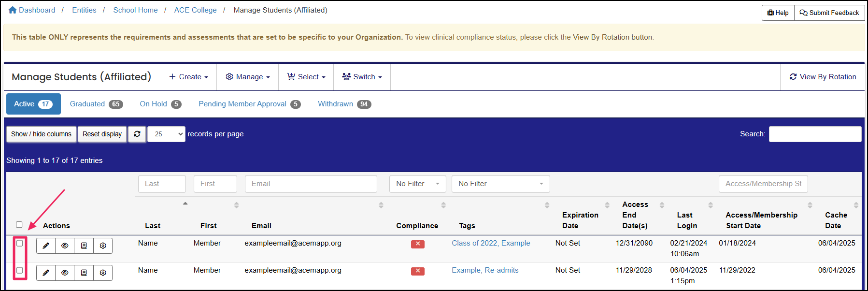
Task: View first row student with eye icon
Action: pos(65,246)
